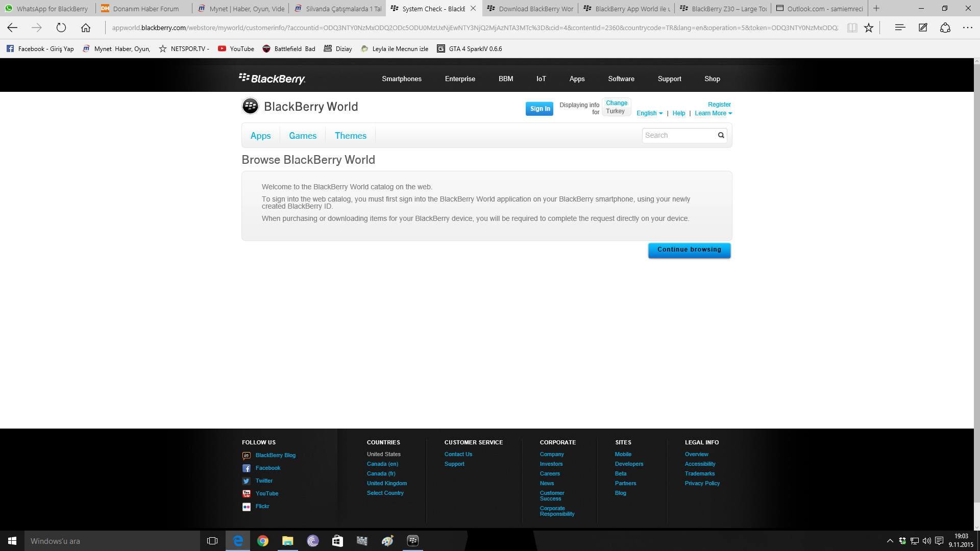Open the Themes category tab
This screenshot has height=551, width=980.
pyautogui.click(x=351, y=136)
